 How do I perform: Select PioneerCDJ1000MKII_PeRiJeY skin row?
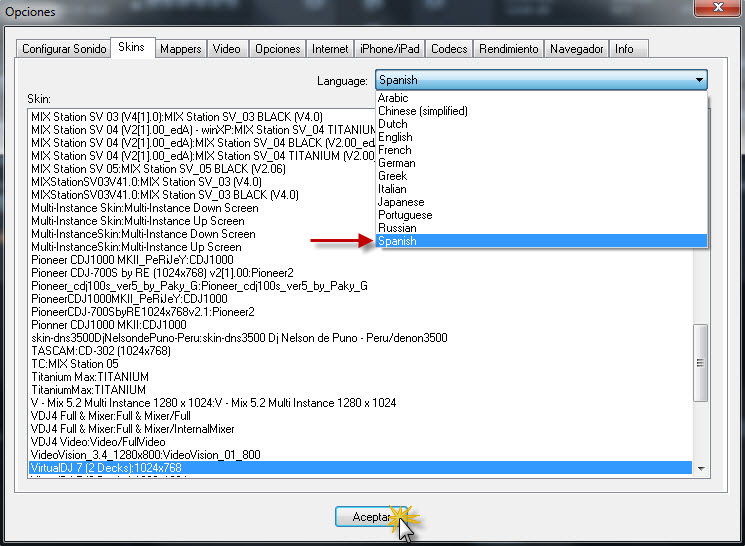[x=361, y=299]
